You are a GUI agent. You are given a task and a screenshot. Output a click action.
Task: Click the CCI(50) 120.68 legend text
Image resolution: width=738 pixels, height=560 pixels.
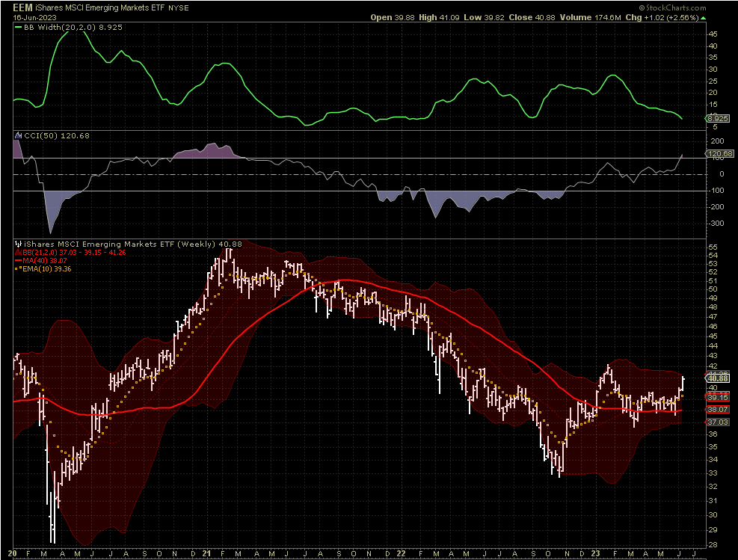tap(57, 135)
